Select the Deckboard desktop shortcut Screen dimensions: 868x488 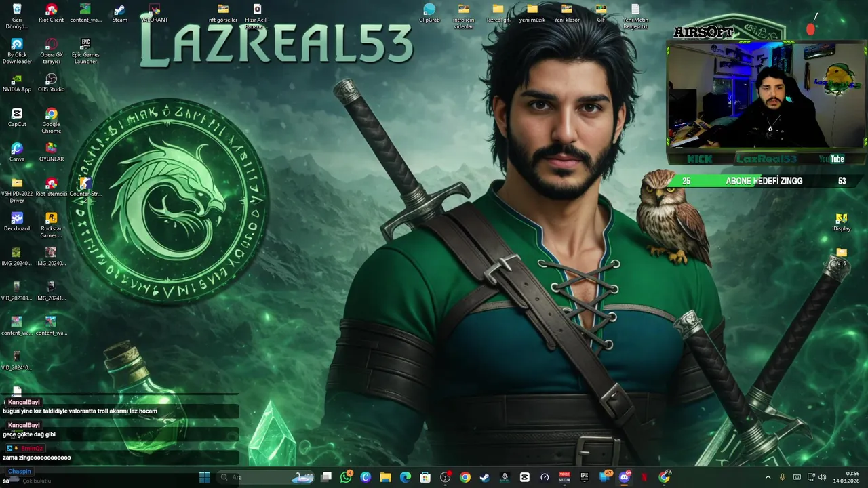click(x=17, y=222)
